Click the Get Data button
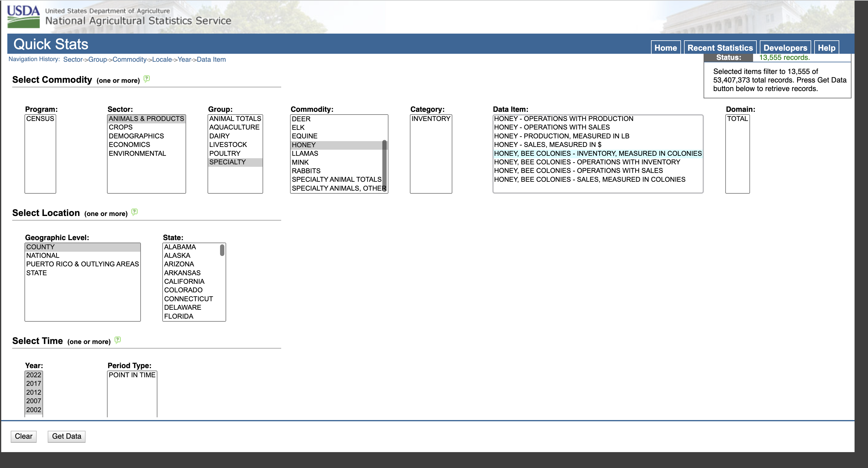Viewport: 868px width, 468px height. 66,436
